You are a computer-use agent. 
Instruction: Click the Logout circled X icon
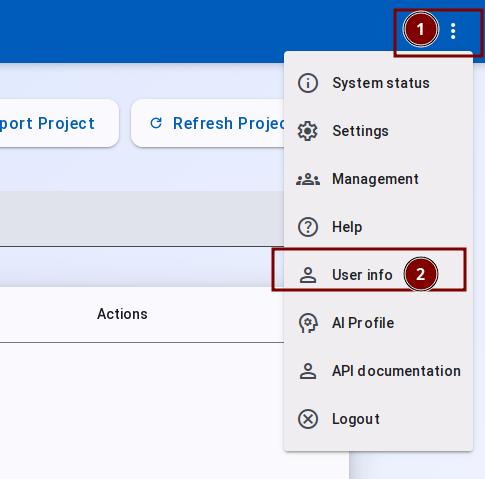coord(308,419)
